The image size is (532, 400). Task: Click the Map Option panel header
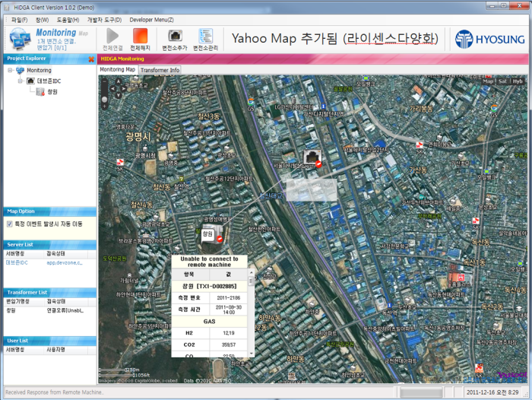pyautogui.click(x=50, y=211)
